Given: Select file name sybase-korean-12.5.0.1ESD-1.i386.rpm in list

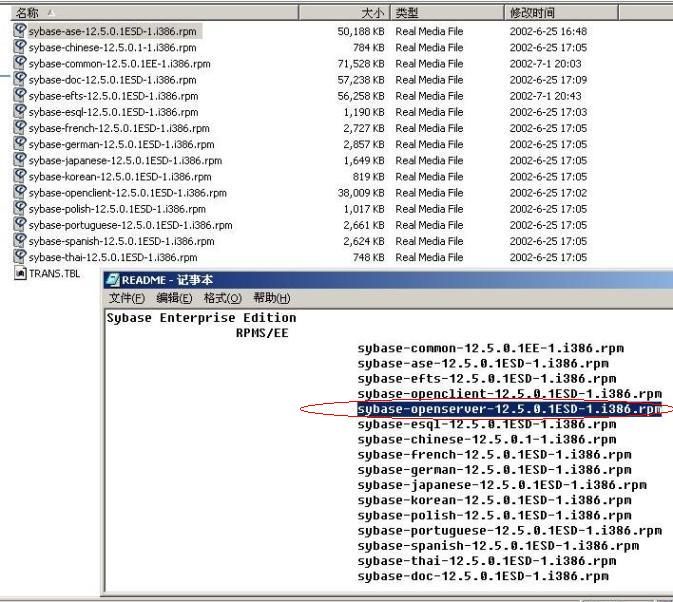Looking at the screenshot, I should point(120,177).
